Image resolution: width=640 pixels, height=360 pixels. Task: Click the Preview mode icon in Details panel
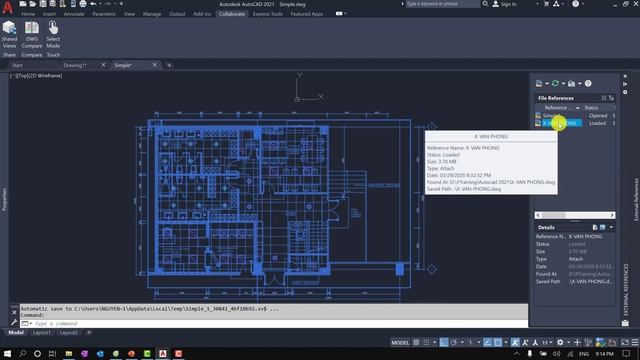point(602,227)
